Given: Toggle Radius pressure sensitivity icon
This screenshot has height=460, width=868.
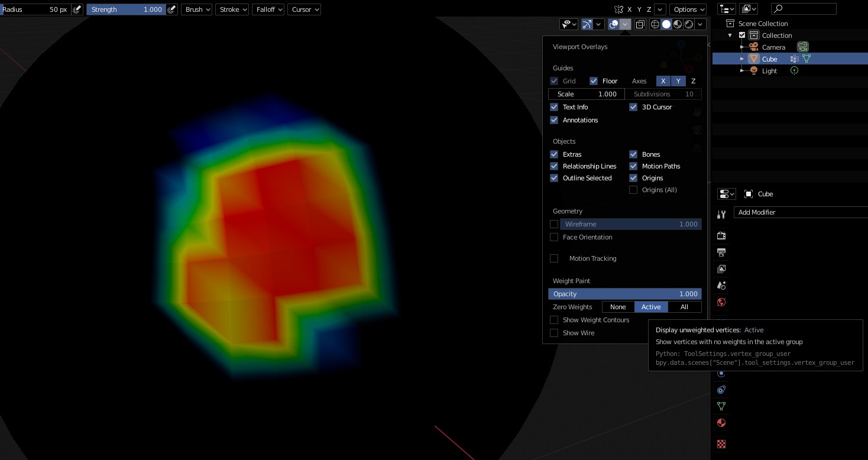Looking at the screenshot, I should tap(77, 9).
